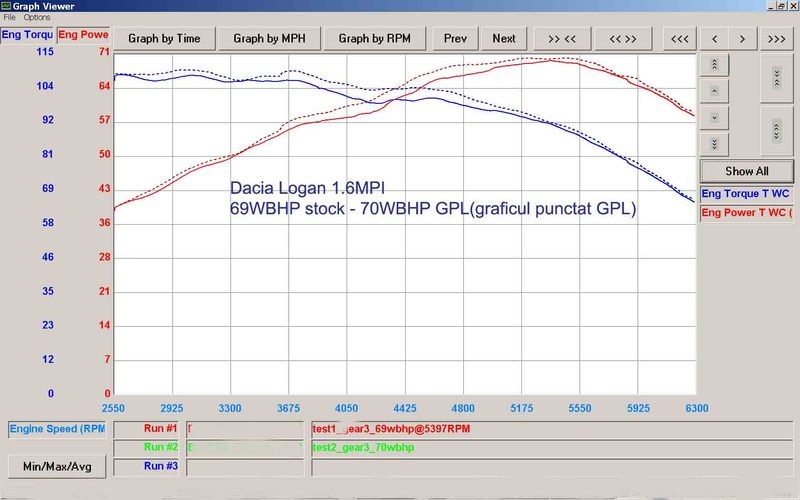Click the 115 torque axis value

[x=45, y=52]
